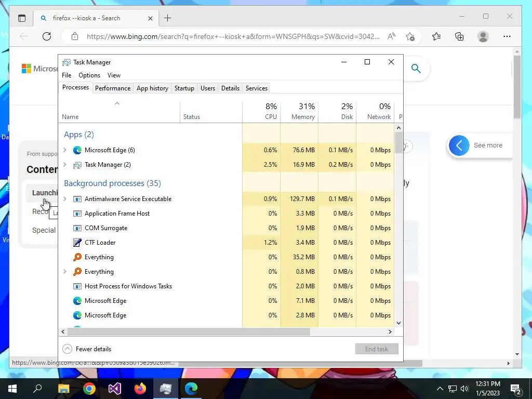
Task: Click the Task Manager vertical scrollbar down arrow
Action: [398, 323]
